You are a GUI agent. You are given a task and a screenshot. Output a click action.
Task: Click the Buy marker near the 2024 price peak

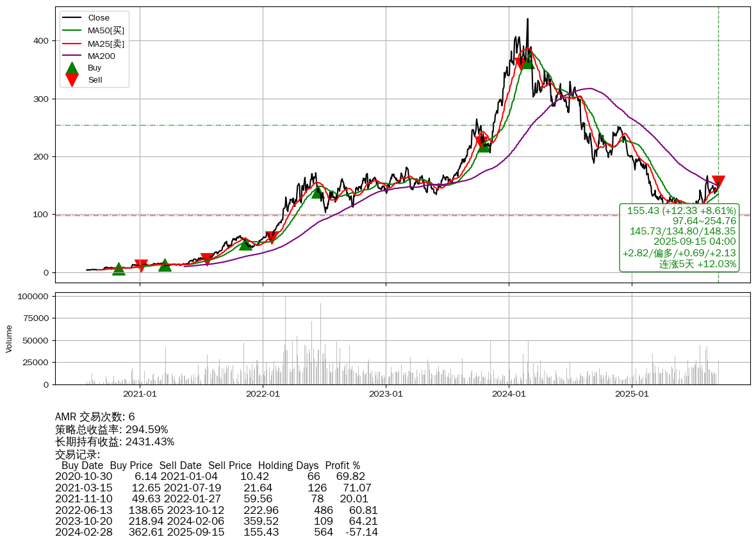tap(527, 62)
